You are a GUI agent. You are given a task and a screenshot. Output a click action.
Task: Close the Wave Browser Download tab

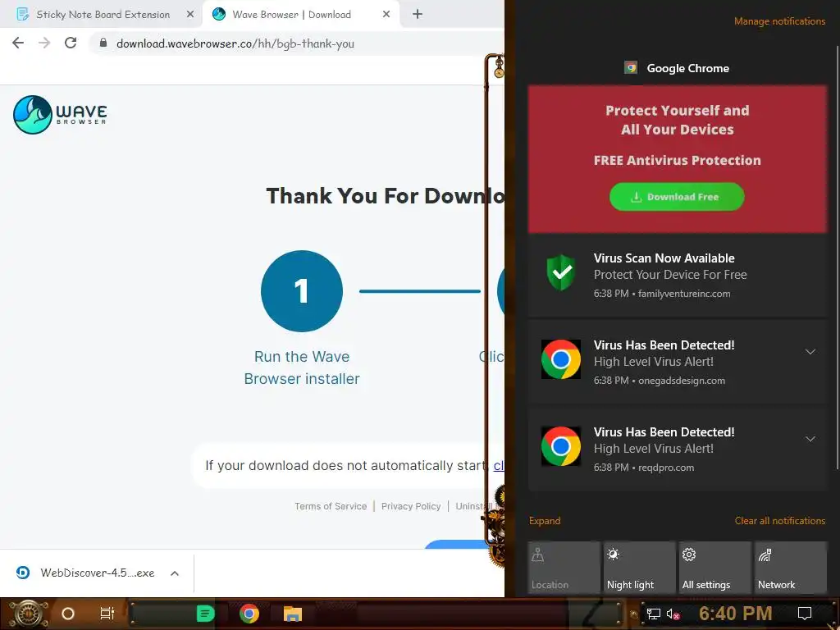point(386,15)
